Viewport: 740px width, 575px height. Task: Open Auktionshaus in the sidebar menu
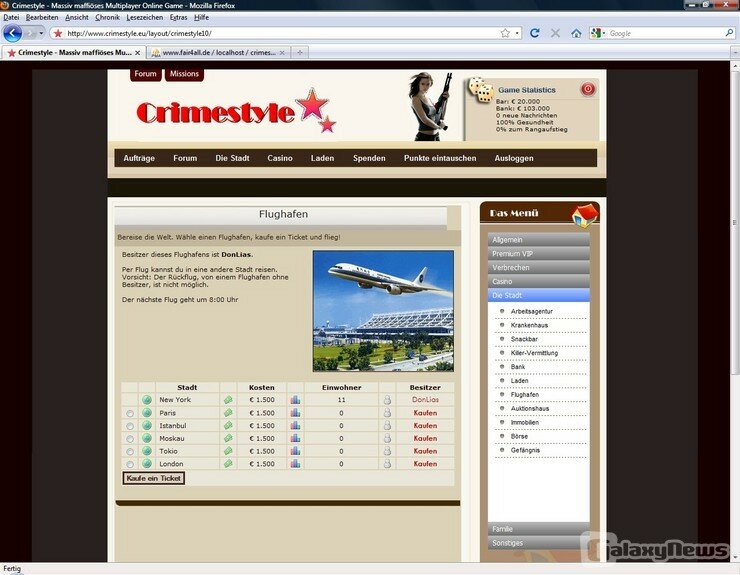coord(530,408)
